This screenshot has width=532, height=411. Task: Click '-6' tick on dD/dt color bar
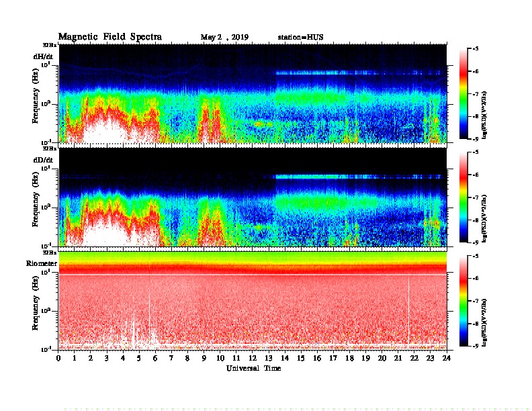point(476,175)
